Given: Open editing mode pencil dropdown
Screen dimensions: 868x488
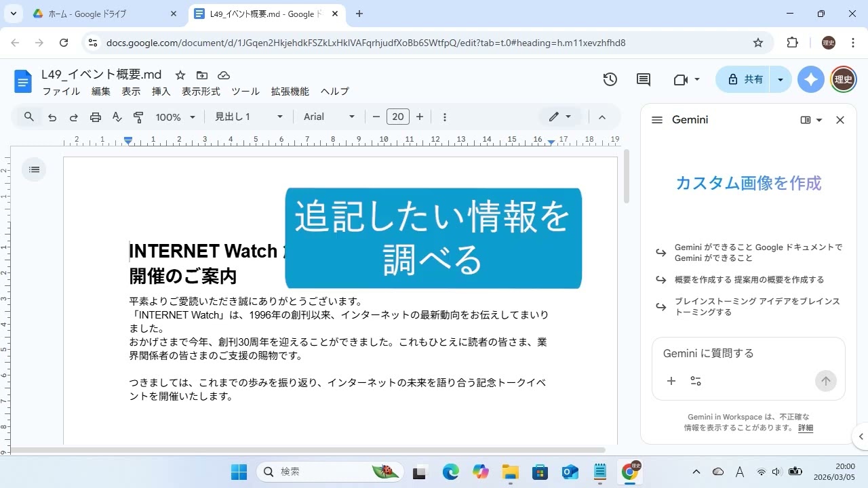Looking at the screenshot, I should [x=560, y=117].
